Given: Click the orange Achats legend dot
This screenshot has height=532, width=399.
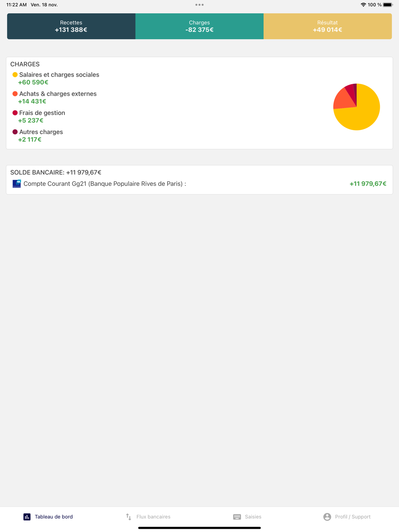Looking at the screenshot, I should pos(15,94).
